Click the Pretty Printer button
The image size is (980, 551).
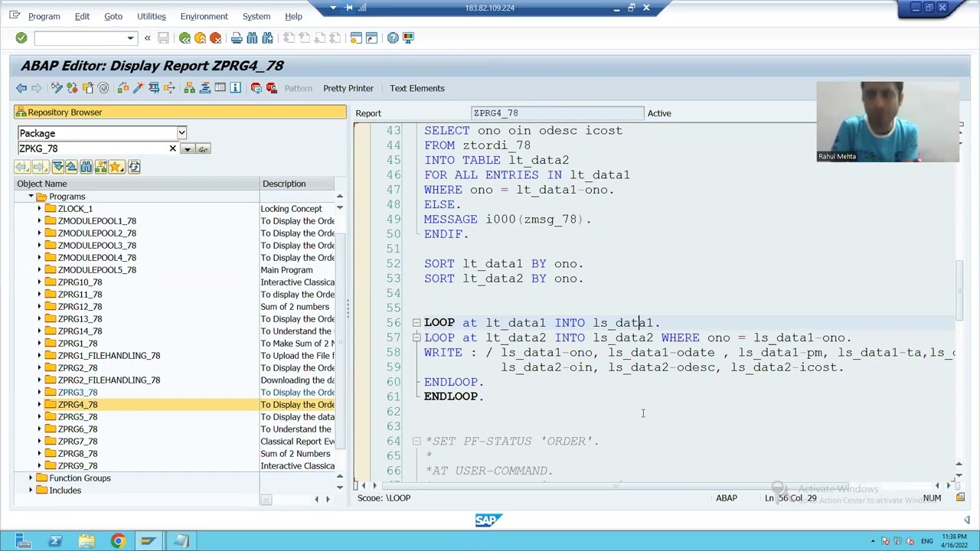click(348, 88)
